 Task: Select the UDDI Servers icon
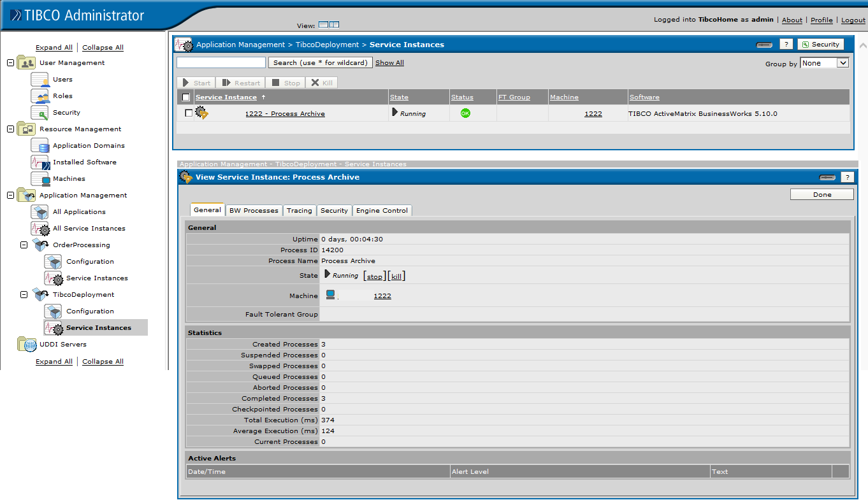[27, 344]
